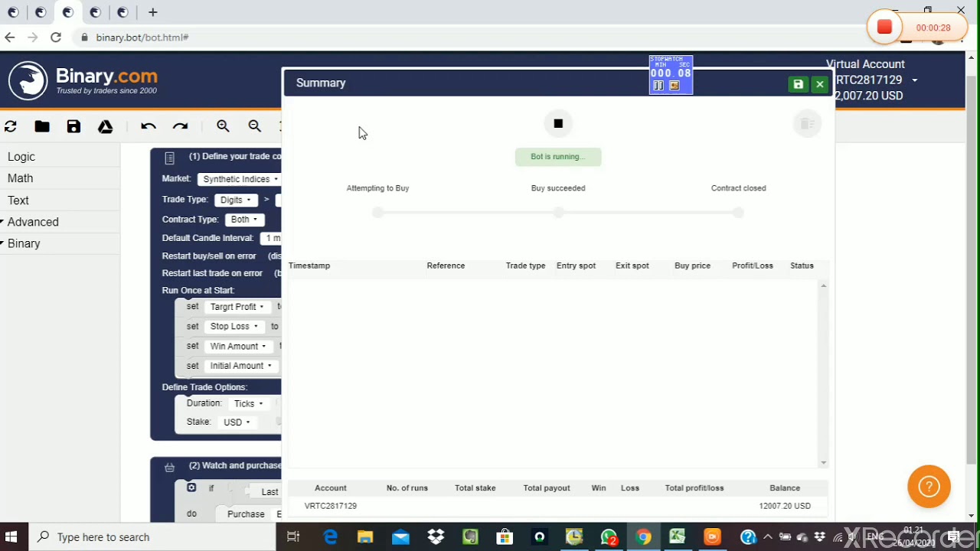
Task: Click the Total profit/loss column header
Action: tap(694, 488)
